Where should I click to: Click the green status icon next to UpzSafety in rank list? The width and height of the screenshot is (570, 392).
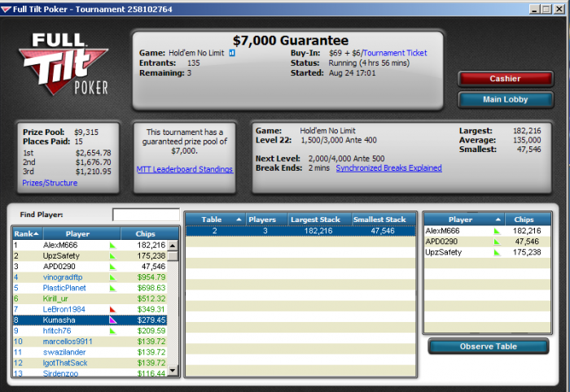pos(112,256)
